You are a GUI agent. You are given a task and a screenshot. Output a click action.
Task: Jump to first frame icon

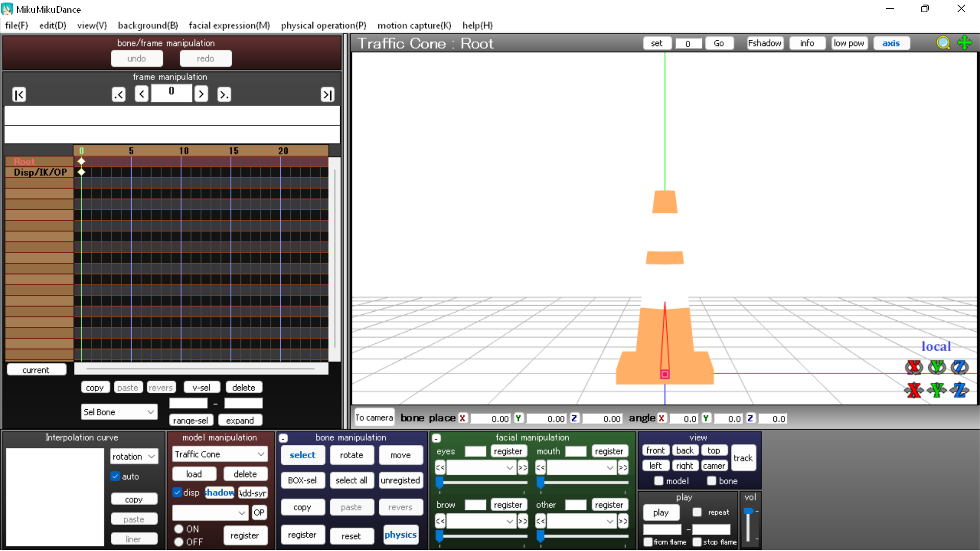pos(19,94)
